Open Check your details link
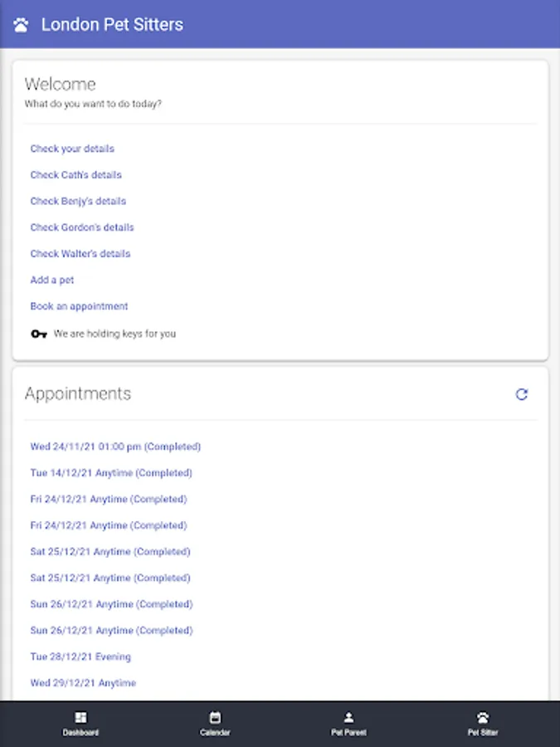Image resolution: width=560 pixels, height=747 pixels. pyautogui.click(x=72, y=149)
